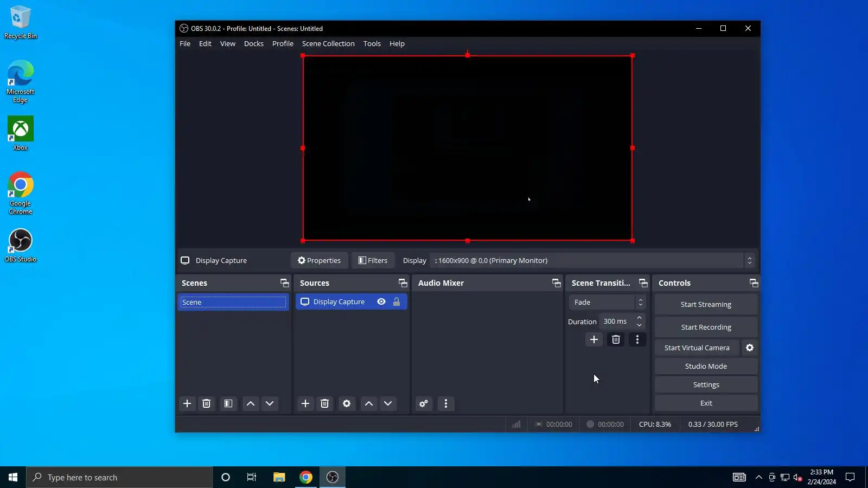Open Task View on taskbar
The height and width of the screenshot is (488, 868).
pyautogui.click(x=252, y=477)
